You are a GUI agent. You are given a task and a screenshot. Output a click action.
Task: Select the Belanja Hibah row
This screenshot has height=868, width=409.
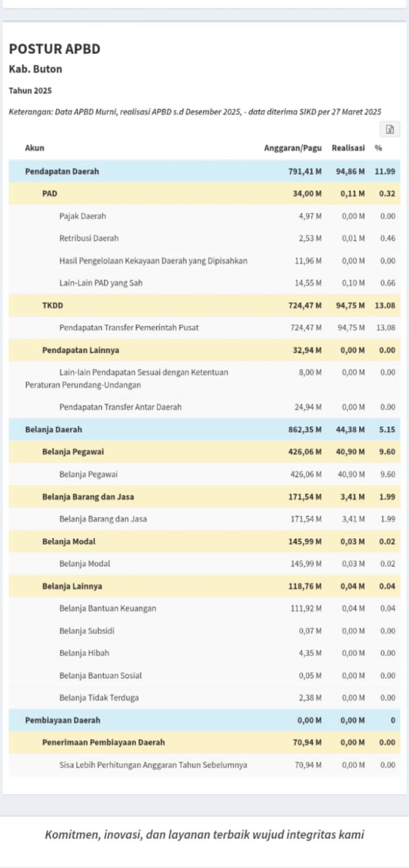84,653
